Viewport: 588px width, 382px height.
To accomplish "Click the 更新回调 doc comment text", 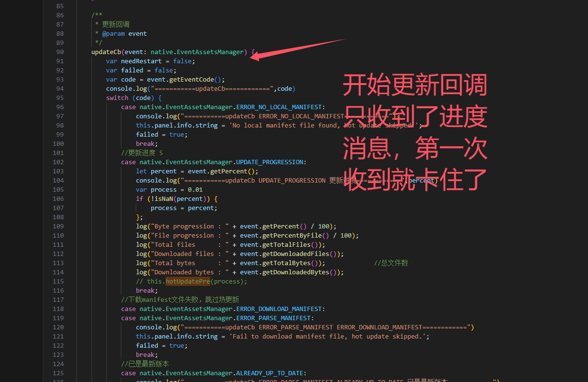I will coord(115,25).
